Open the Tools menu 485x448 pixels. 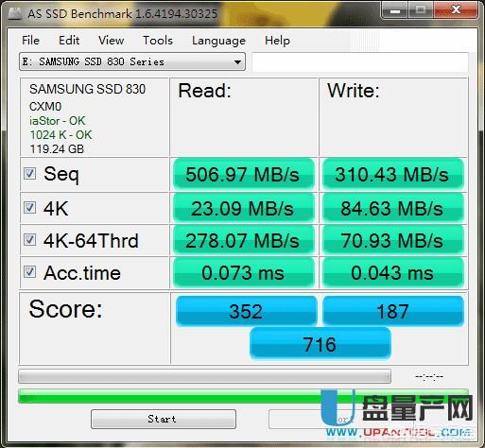point(158,41)
